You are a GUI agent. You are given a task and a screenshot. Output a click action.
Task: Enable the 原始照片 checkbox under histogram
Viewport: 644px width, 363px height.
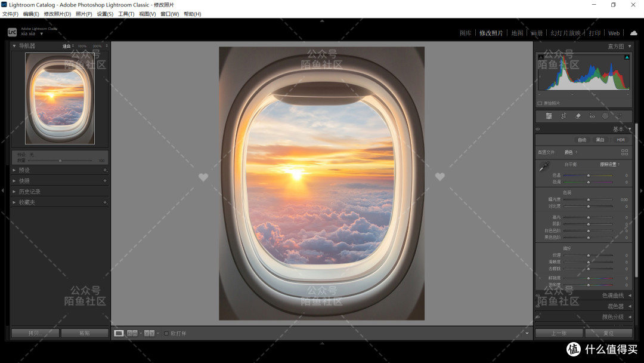[540, 103]
